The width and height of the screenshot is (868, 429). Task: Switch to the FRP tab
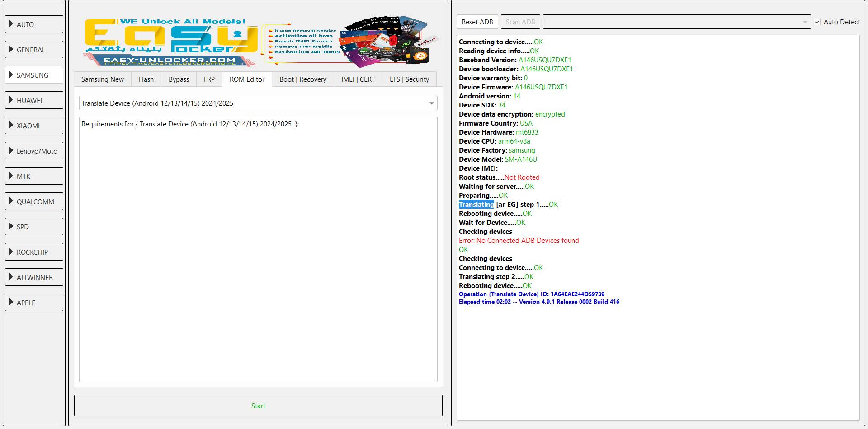point(209,79)
